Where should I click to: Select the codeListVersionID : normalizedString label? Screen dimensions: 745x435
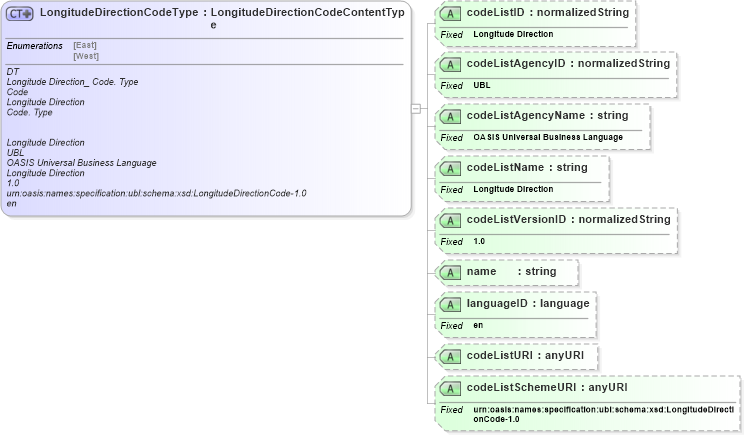[569, 219]
